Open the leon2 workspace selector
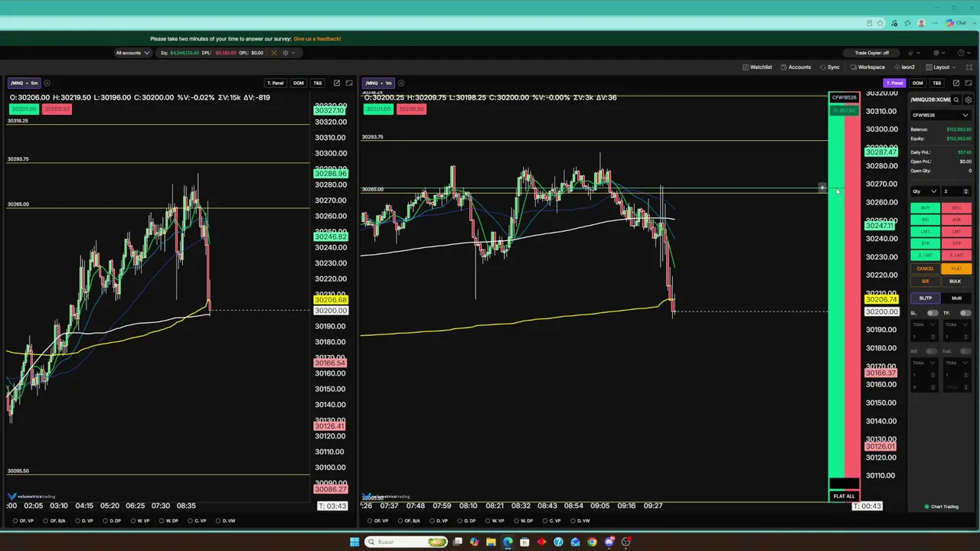Image resolution: width=980 pixels, height=551 pixels. 905,67
